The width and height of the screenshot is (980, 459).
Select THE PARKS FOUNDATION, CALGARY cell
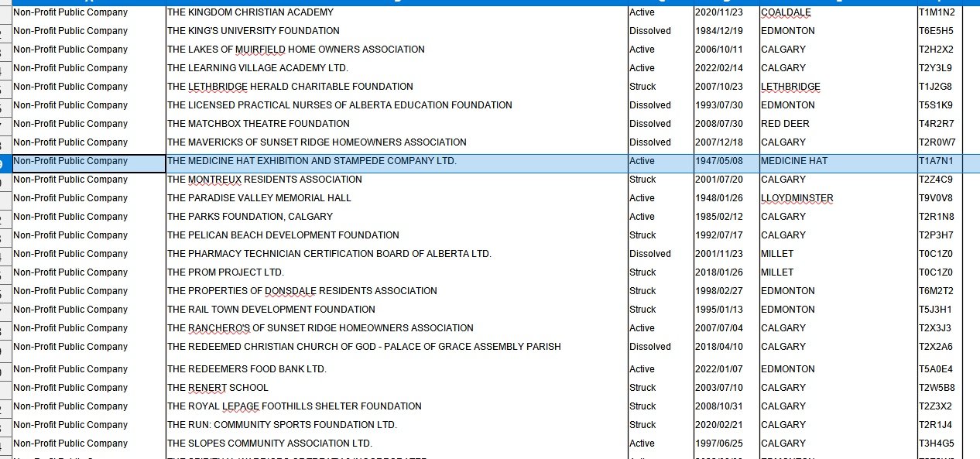point(396,217)
